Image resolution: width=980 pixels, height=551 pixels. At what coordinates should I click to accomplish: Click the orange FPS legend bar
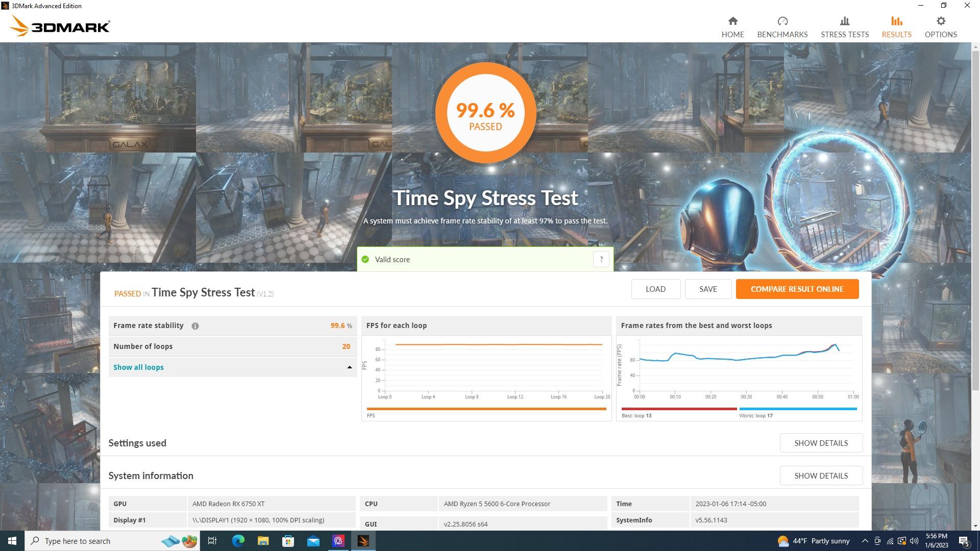486,409
